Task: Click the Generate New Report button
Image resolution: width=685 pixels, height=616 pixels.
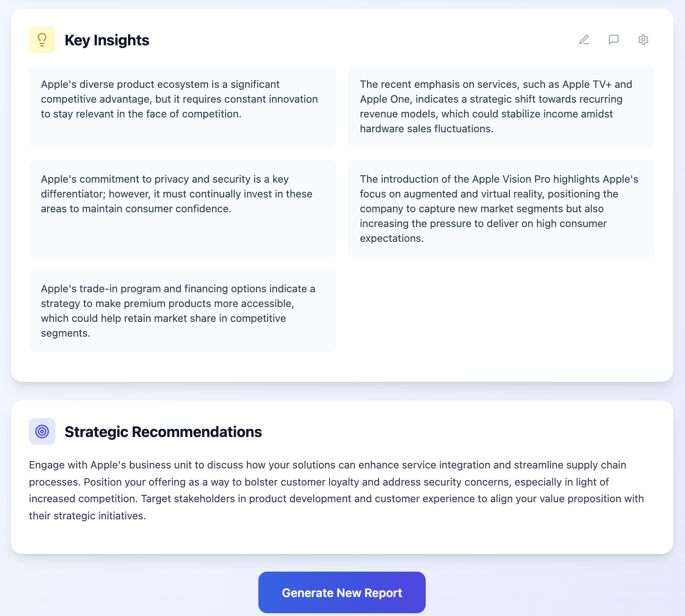Action: (x=342, y=592)
